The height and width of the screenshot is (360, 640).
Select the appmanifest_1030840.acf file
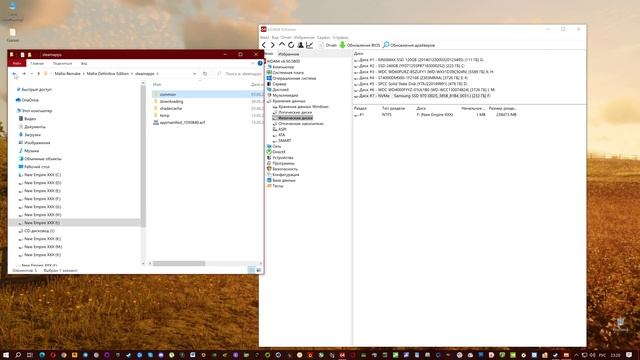point(182,122)
